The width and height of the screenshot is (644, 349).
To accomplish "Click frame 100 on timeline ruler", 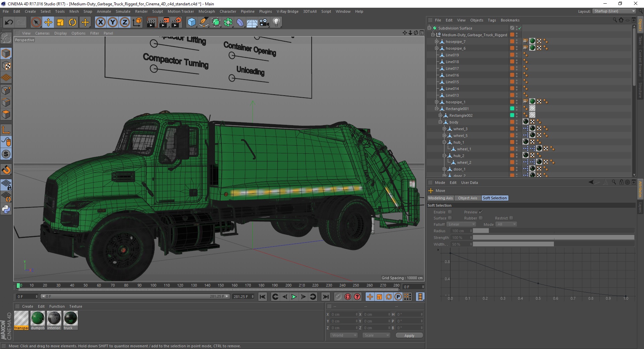I will click(x=153, y=286).
